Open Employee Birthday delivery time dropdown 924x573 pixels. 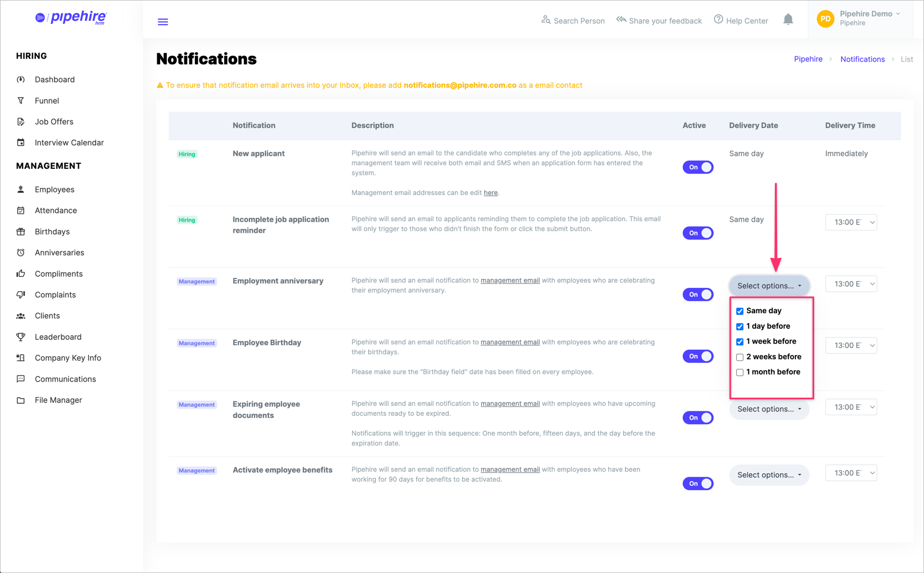click(x=851, y=345)
